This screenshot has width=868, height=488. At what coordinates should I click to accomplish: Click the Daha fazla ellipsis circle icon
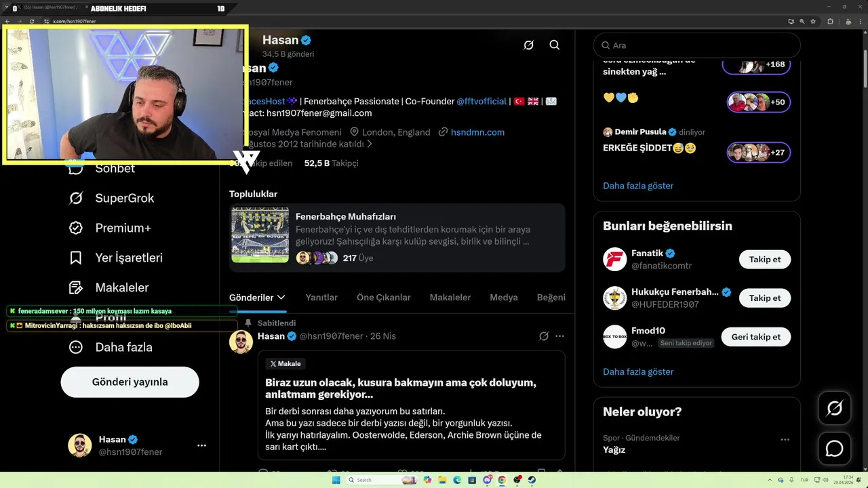(x=76, y=347)
